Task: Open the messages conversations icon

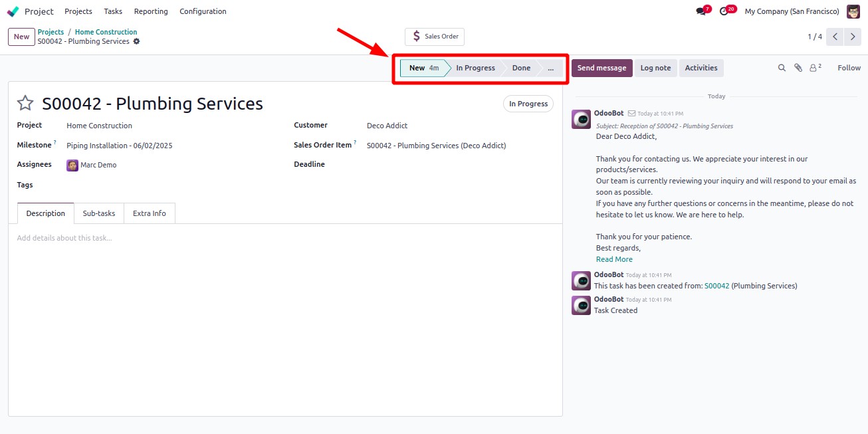Action: point(701,11)
